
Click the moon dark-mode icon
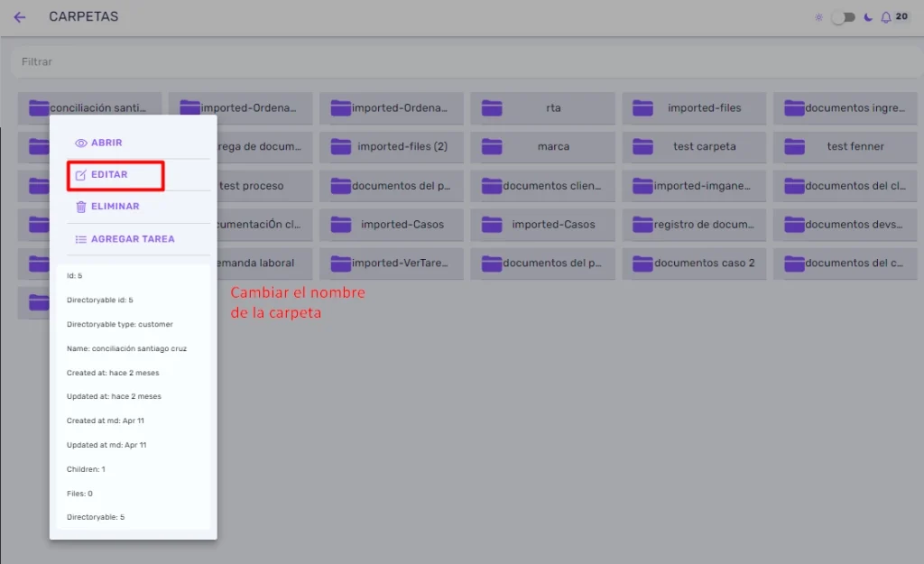868,18
